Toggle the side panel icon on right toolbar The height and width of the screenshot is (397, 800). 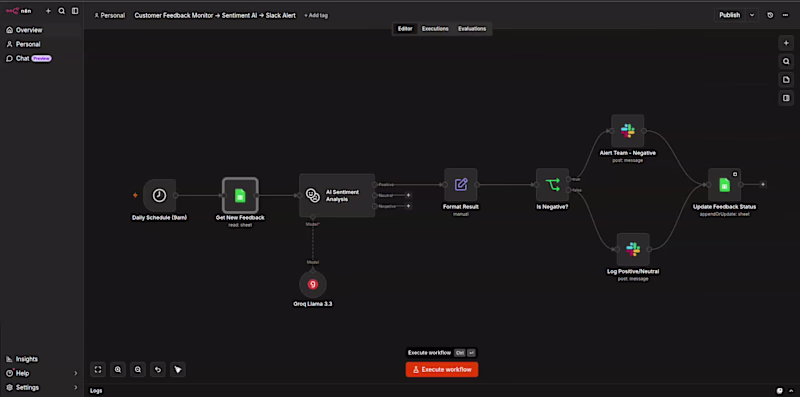786,98
